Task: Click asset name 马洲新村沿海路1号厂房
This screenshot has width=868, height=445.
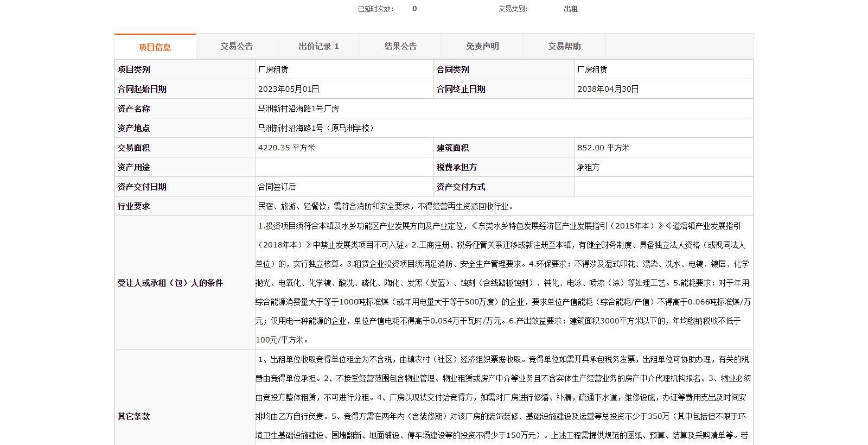Action: click(x=298, y=109)
